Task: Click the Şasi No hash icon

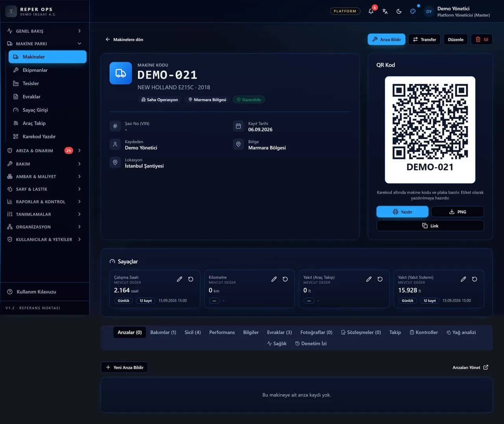Action: (x=115, y=126)
